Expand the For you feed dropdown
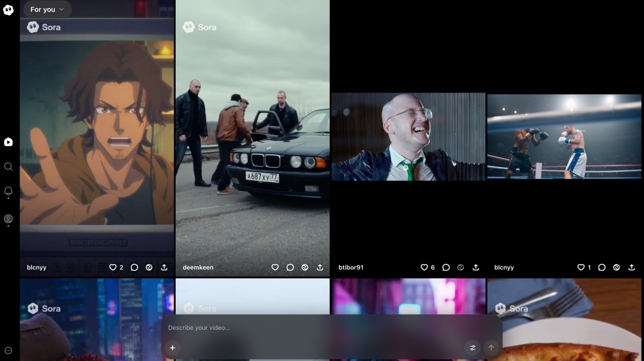This screenshot has height=361, width=644. [47, 9]
